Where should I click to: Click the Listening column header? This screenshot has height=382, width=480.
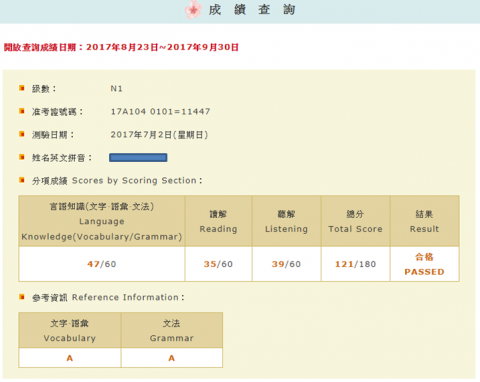(x=287, y=221)
